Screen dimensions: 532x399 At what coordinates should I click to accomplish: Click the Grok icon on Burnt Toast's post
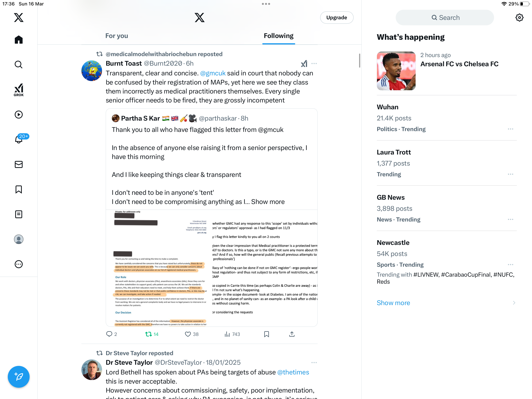click(304, 64)
